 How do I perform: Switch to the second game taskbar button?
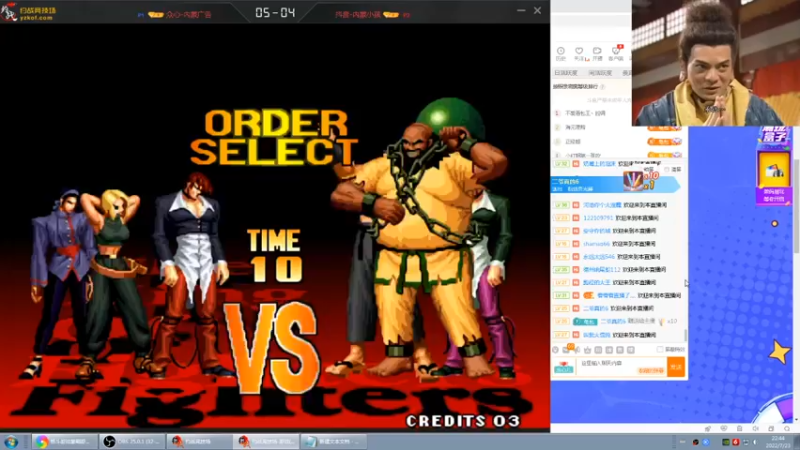tap(266, 441)
